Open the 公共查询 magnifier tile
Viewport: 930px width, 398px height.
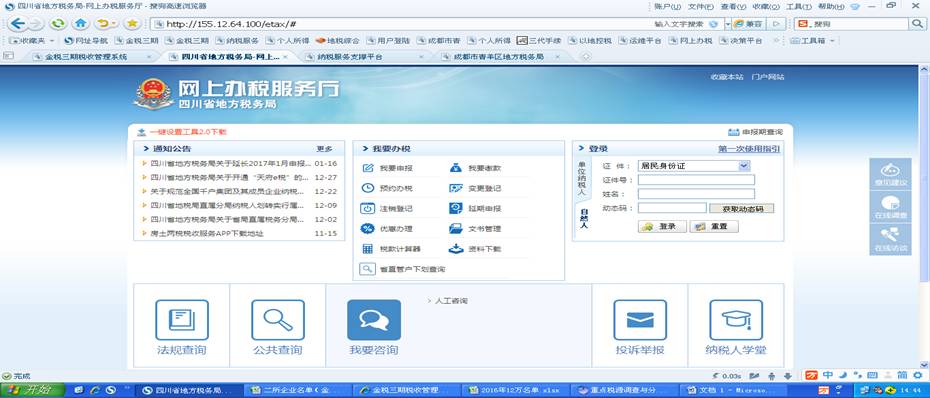(x=278, y=326)
